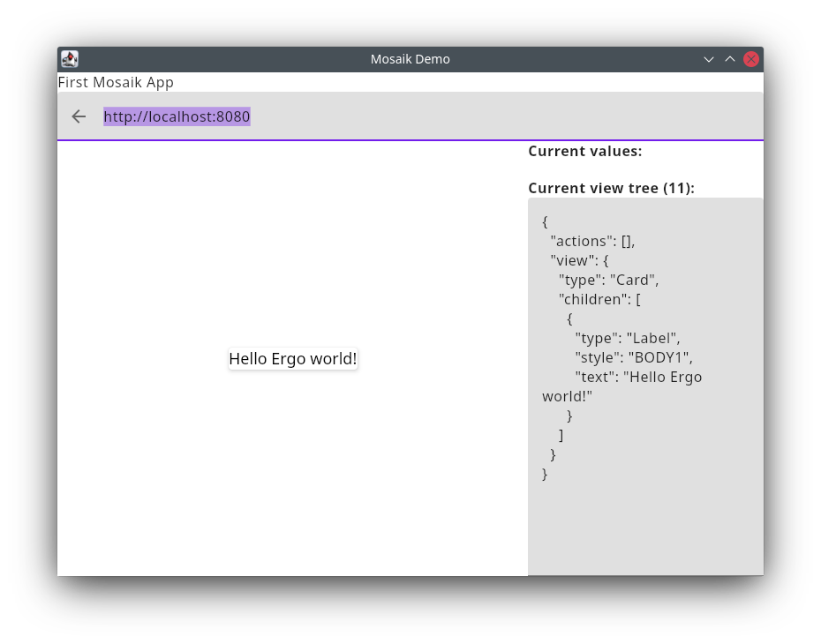The height and width of the screenshot is (644, 821).
Task: Click the "style": "BODY1" line
Action: point(633,357)
